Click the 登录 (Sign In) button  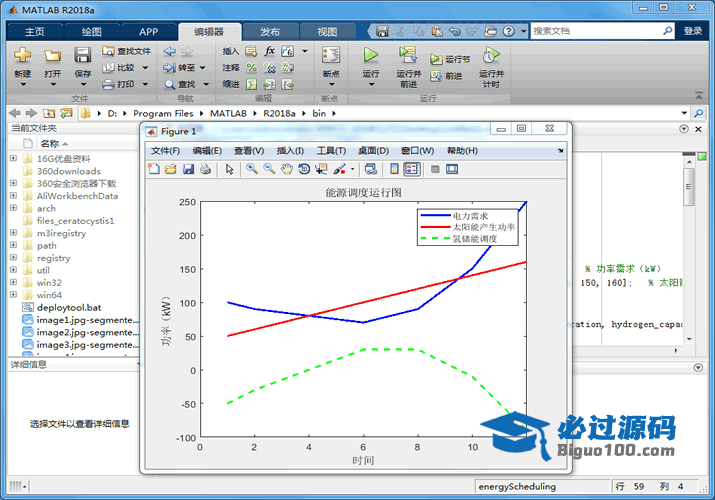click(693, 31)
